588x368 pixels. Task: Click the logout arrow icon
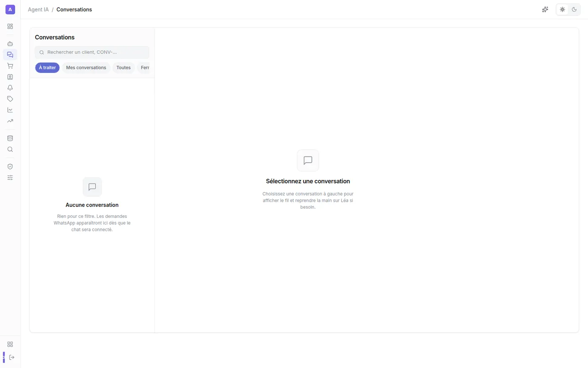[12, 357]
